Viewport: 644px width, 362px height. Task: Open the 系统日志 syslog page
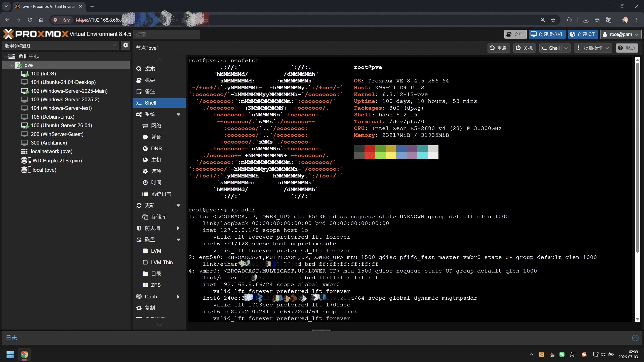point(159,194)
